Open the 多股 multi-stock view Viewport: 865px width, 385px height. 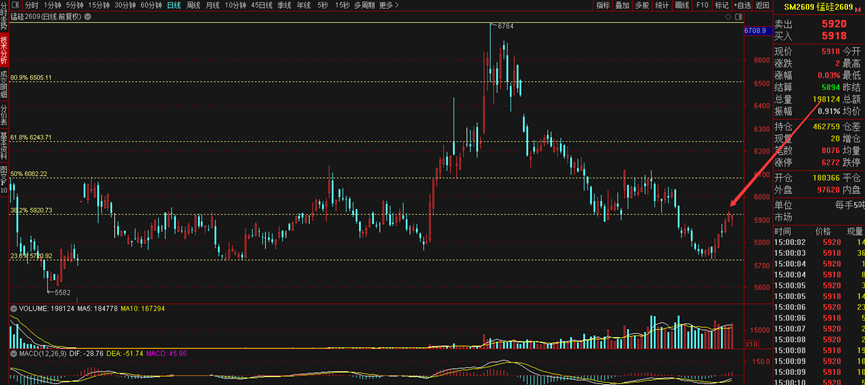pos(642,6)
